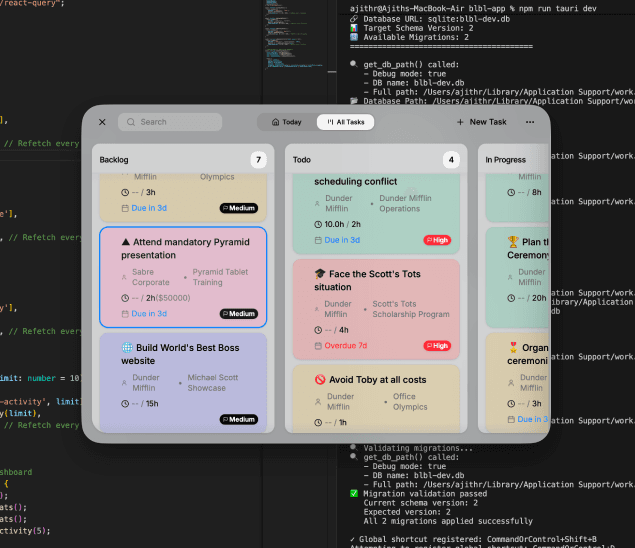The width and height of the screenshot is (635, 548).
Task: Click the globe icon on the Best Boss website card
Action: [x=126, y=347]
